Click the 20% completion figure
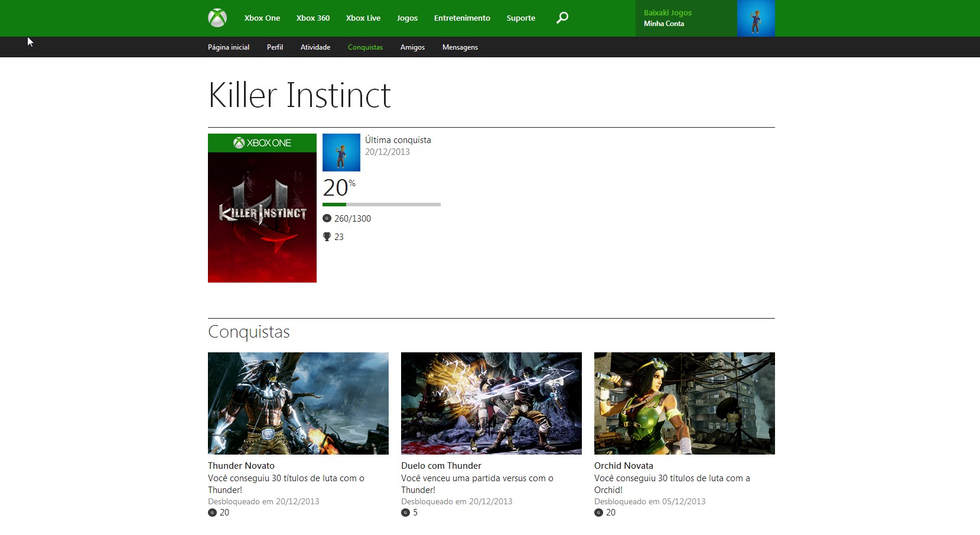 point(339,187)
